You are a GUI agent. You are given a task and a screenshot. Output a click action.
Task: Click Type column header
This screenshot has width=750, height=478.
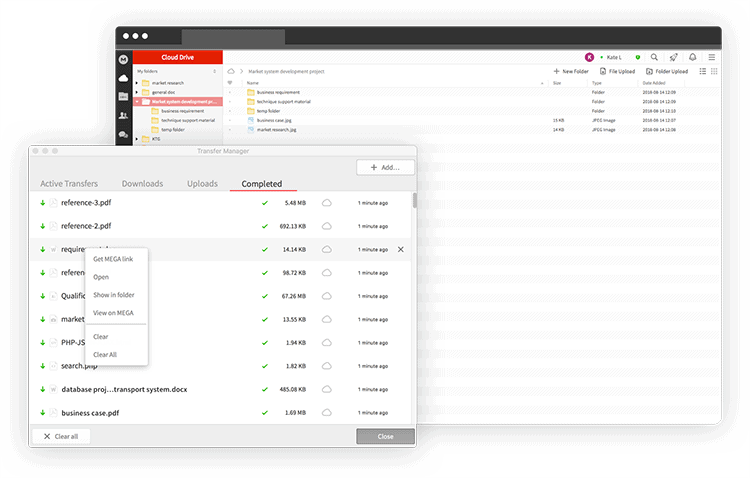596,83
